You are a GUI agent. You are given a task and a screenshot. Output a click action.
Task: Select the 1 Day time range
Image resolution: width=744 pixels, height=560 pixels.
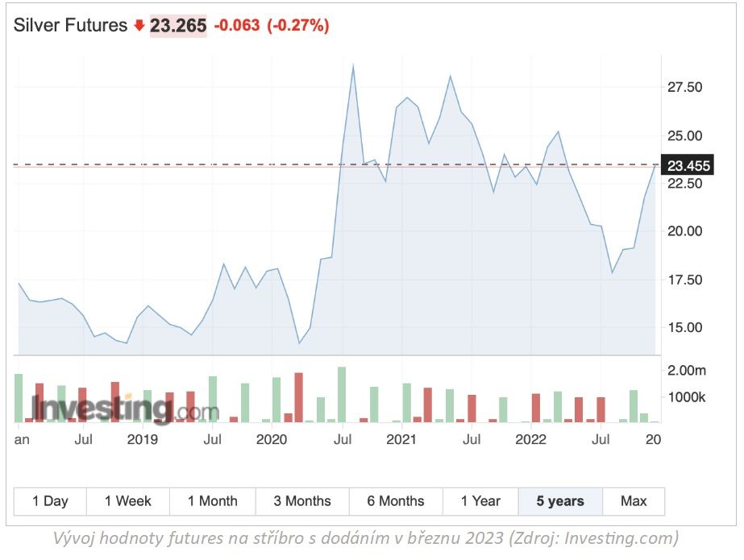pyautogui.click(x=50, y=501)
